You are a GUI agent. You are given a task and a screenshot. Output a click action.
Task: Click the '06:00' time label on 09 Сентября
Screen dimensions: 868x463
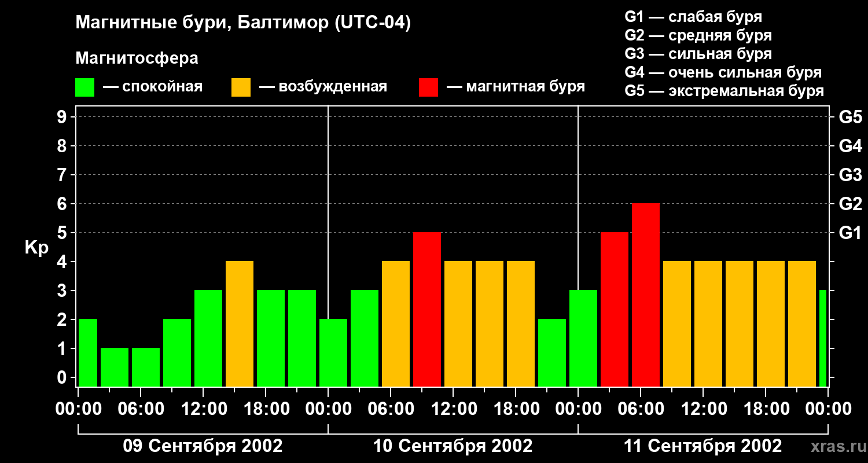tap(141, 409)
